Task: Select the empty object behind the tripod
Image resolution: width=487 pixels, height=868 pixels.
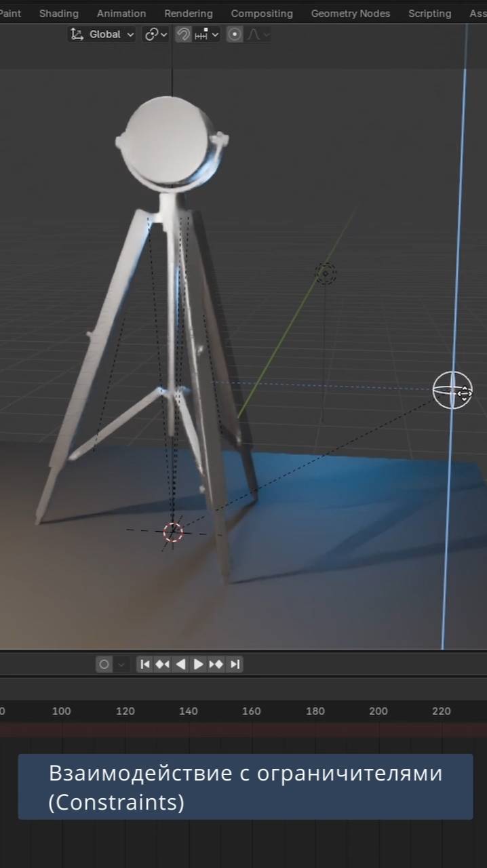Action: click(x=326, y=273)
